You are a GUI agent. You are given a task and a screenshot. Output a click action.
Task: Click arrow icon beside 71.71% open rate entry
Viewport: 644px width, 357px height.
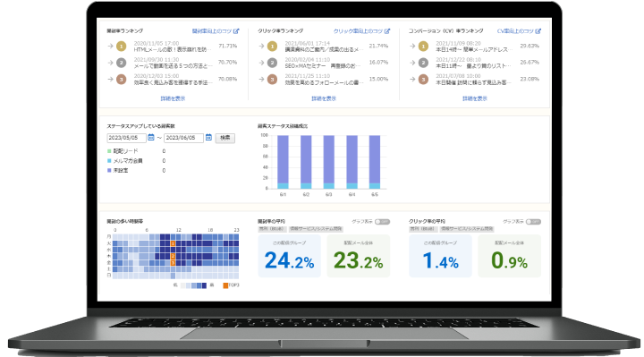point(110,46)
